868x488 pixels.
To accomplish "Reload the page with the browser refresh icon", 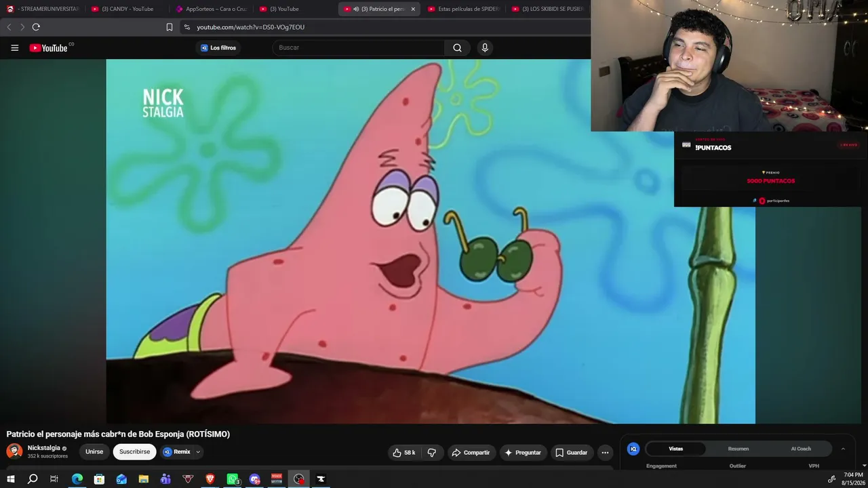I will (x=36, y=27).
